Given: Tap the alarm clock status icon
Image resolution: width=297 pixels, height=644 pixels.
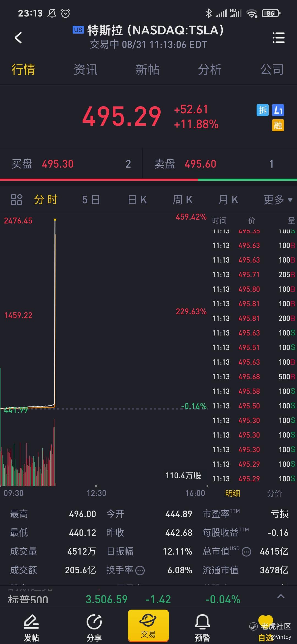Looking at the screenshot, I should [x=65, y=13].
